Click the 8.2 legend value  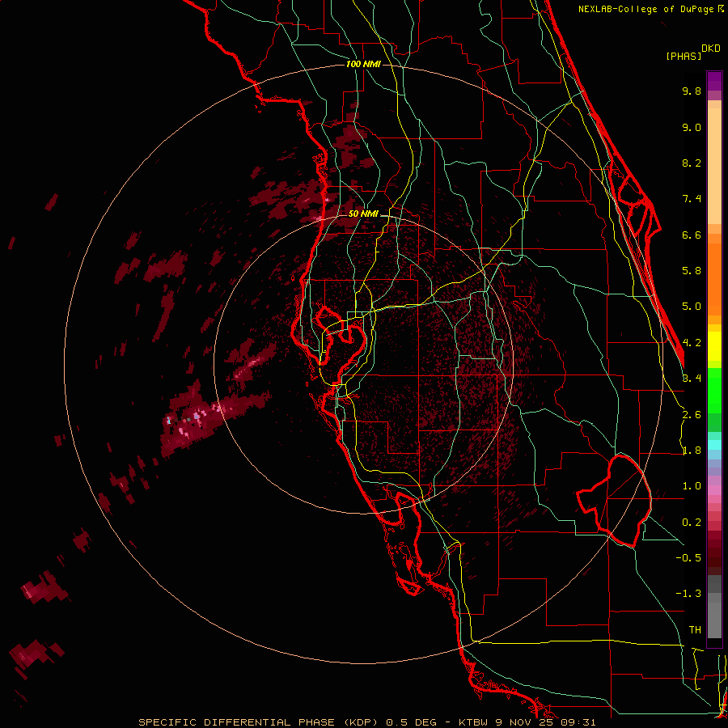[692, 163]
